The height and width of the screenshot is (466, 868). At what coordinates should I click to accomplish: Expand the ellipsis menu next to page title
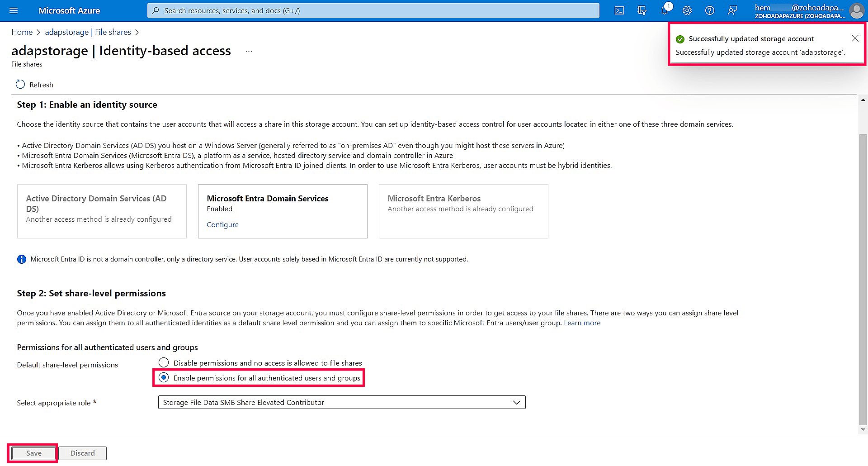(x=249, y=51)
